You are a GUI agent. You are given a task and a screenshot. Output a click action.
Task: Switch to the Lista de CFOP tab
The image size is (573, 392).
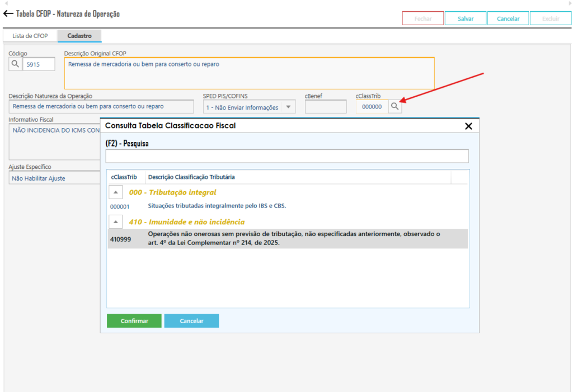pos(30,36)
